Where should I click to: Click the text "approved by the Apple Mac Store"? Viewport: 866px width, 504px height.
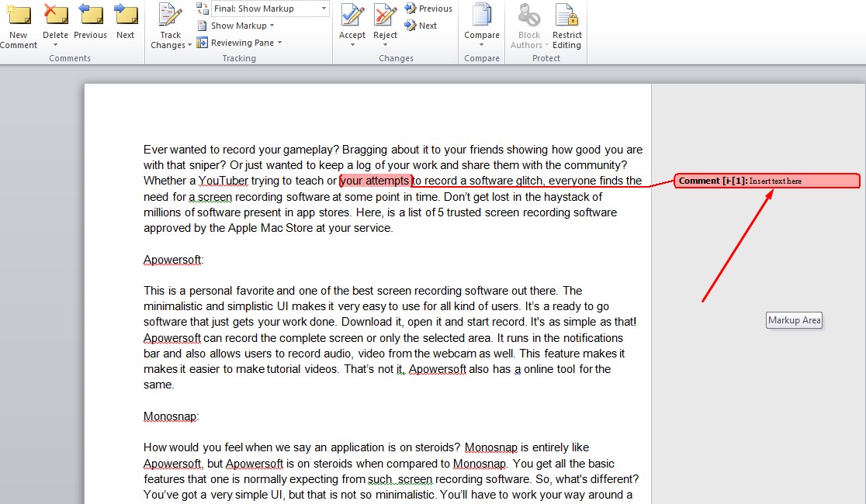228,228
